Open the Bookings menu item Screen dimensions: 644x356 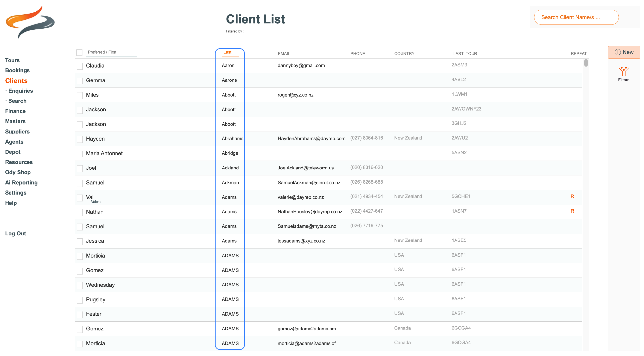click(17, 70)
